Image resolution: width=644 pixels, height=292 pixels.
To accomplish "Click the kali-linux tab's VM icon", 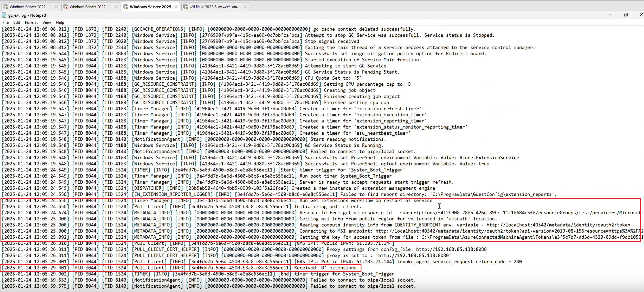I will pyautogui.click(x=186, y=7).
